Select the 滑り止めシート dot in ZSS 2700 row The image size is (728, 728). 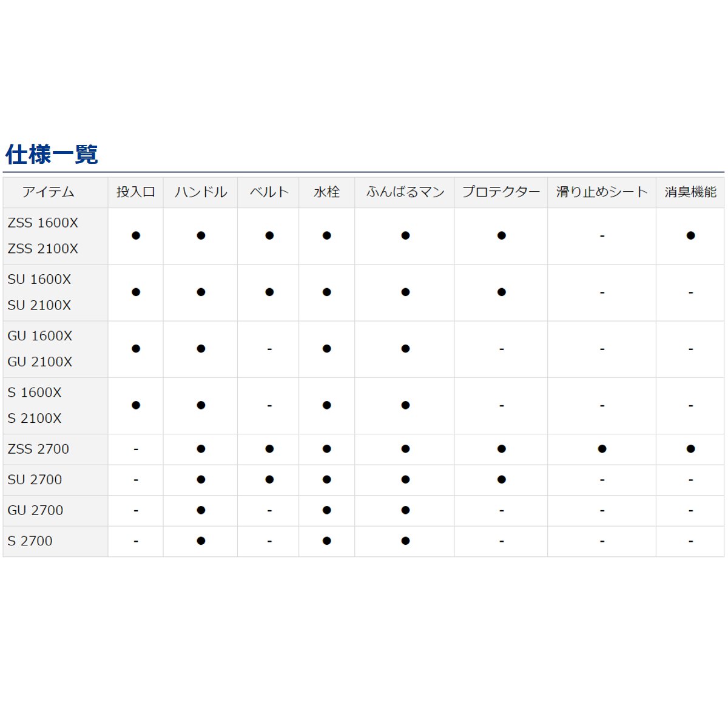click(601, 449)
